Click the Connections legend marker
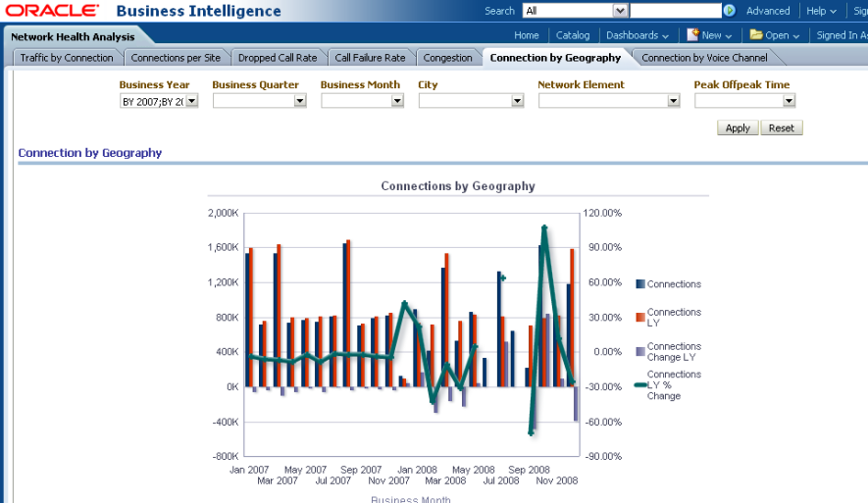 pyautogui.click(x=640, y=284)
